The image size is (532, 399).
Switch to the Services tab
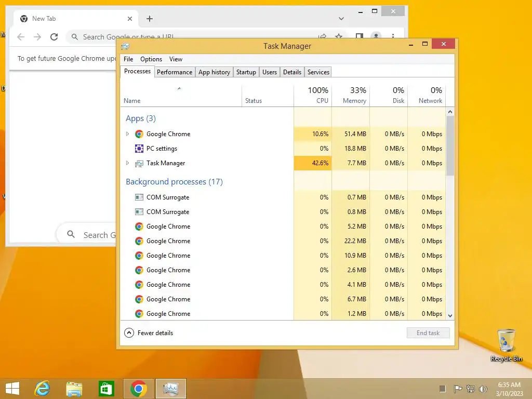click(x=318, y=72)
